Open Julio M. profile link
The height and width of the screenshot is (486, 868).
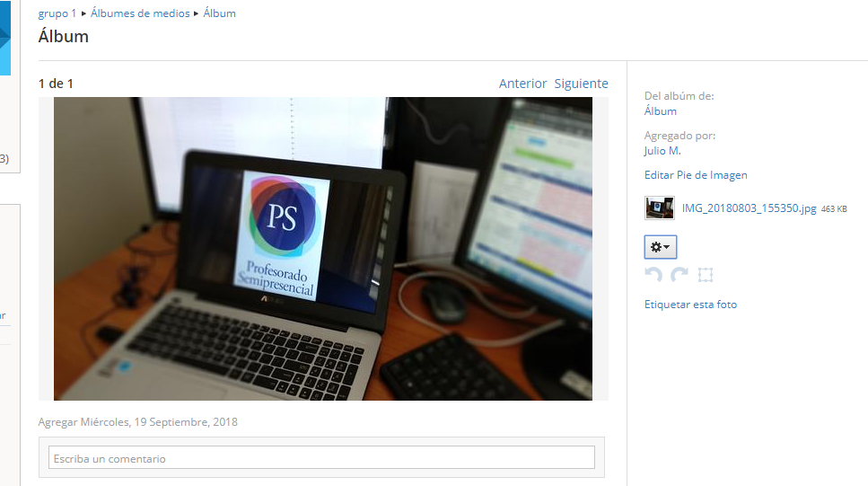(662, 151)
